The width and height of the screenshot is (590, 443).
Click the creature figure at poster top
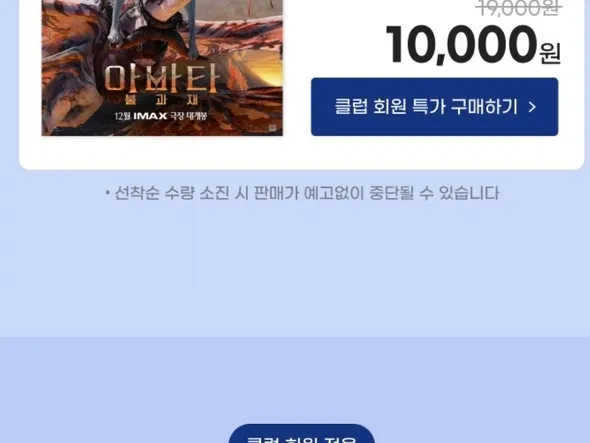pyautogui.click(x=158, y=26)
